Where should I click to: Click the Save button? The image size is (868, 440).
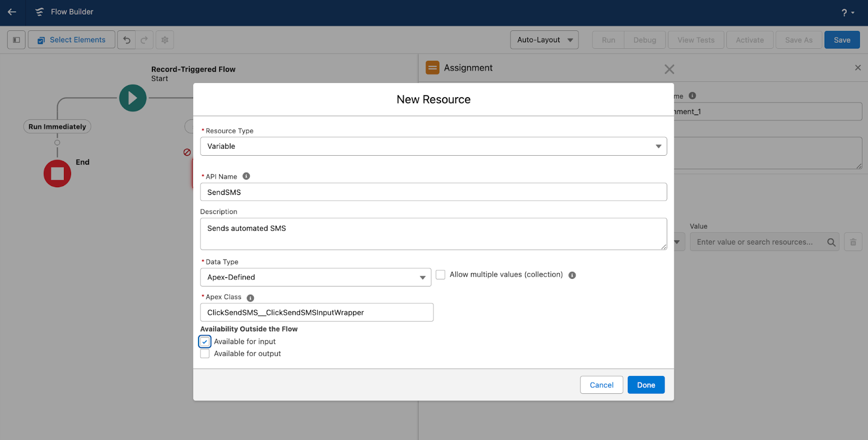pos(842,40)
